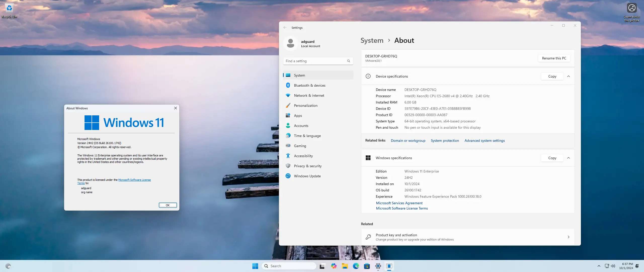
Task: Open the Microsoft Services Agreement link
Action: point(399,203)
